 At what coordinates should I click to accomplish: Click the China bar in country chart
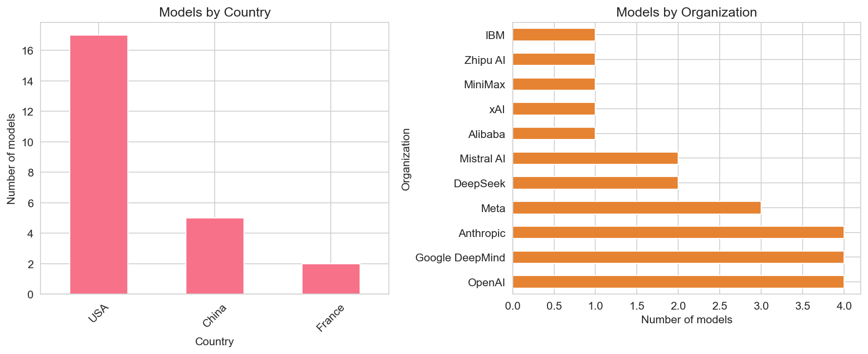pyautogui.click(x=215, y=256)
